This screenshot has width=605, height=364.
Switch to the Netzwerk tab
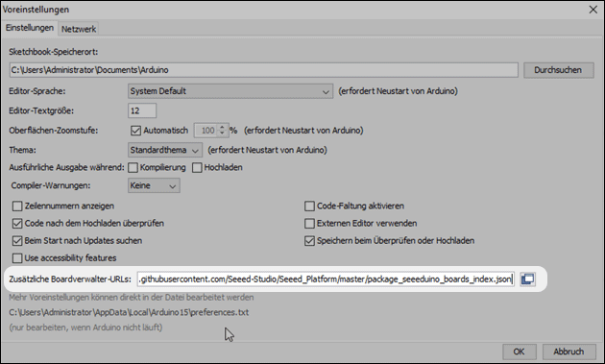79,29
